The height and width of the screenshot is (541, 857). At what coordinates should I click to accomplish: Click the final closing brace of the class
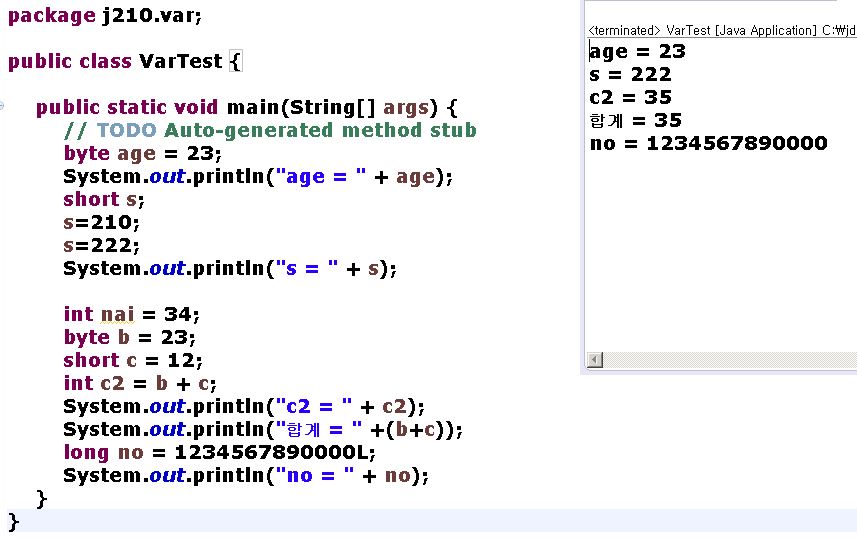pyautogui.click(x=14, y=521)
